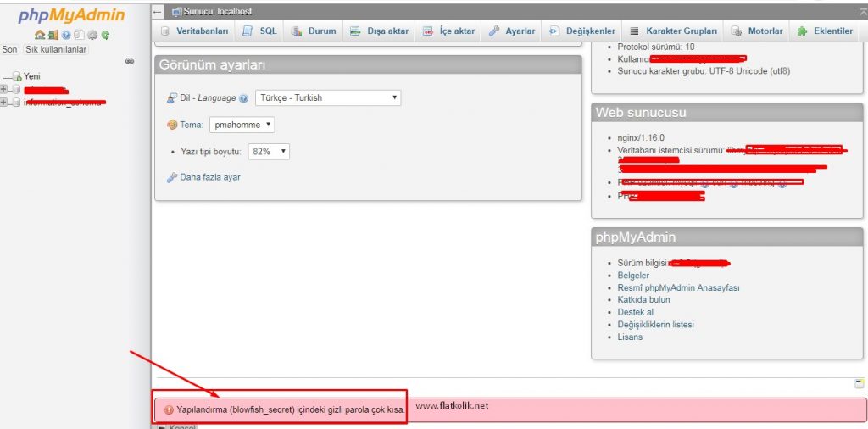Open the blue question-mark help icon in sidebar

pyautogui.click(x=66, y=35)
